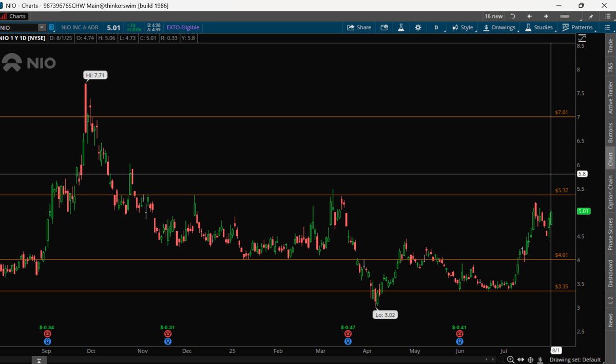616x364 pixels.
Task: Open the Studies menu
Action: click(x=538, y=27)
